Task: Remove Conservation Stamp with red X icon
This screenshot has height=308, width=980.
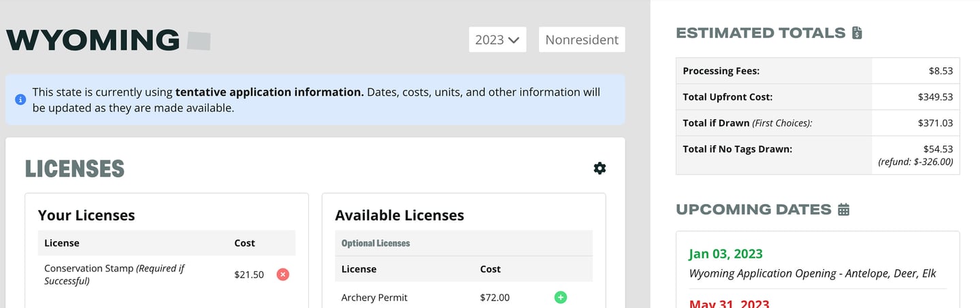Action: [x=283, y=275]
